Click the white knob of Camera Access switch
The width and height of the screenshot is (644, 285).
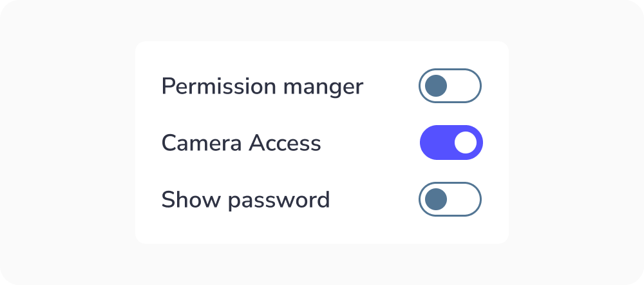click(x=466, y=142)
